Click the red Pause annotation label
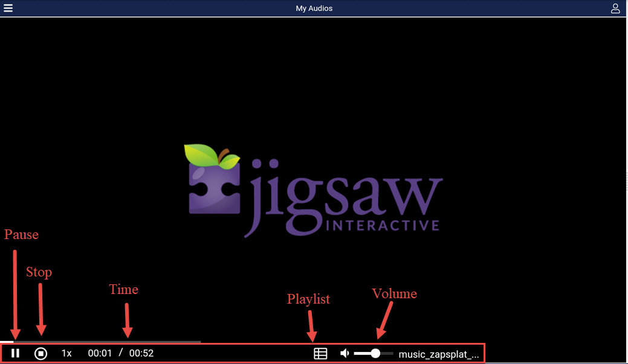The image size is (628, 364). point(22,234)
